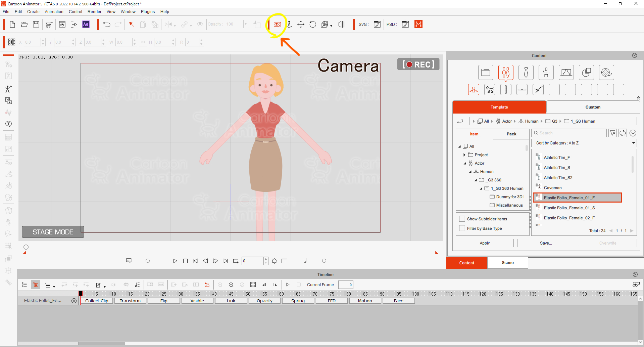The height and width of the screenshot is (347, 644).
Task: Open the Transform track
Action: 130,301
